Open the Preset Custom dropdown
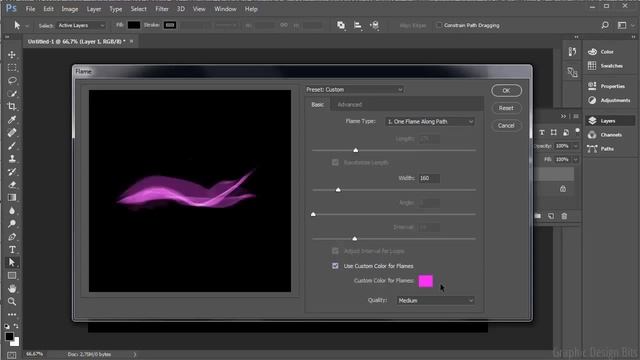Viewport: 640px width, 360px height. point(354,89)
